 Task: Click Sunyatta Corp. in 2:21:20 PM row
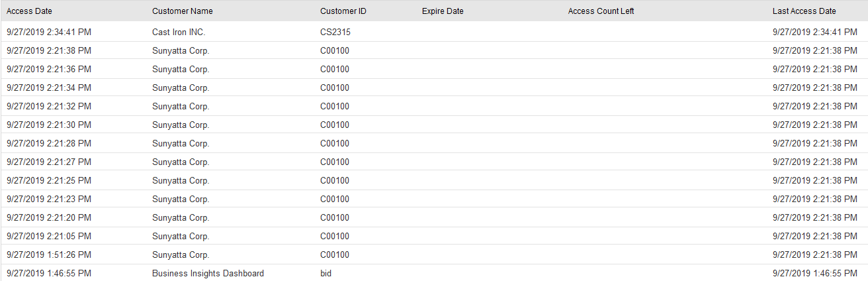[181, 217]
